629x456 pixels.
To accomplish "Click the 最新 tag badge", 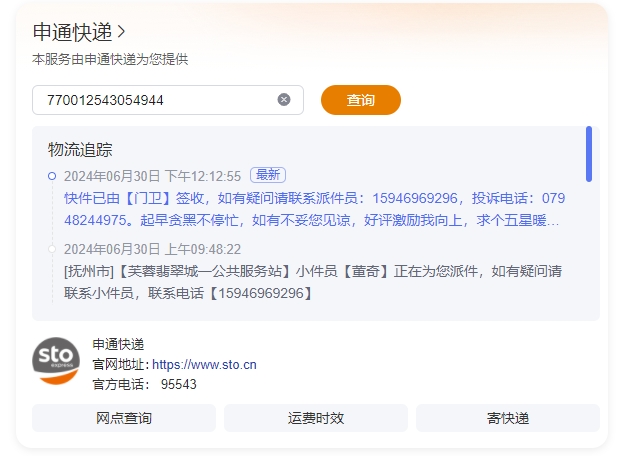I will coord(268,175).
